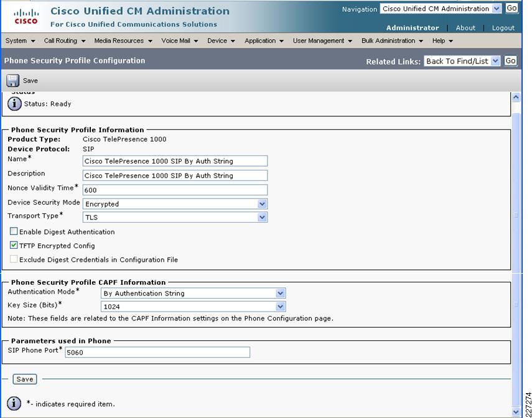Click the bottom Save button
The height and width of the screenshot is (418, 532).
click(25, 379)
